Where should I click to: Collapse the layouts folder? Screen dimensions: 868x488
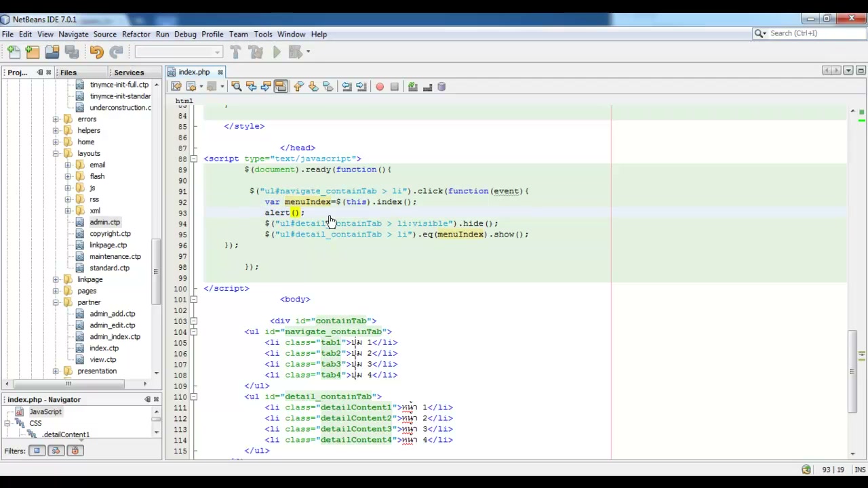click(56, 154)
